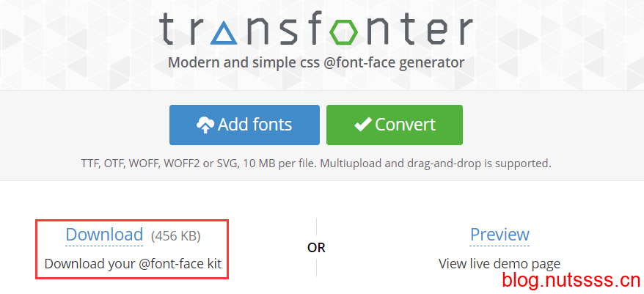Image resolution: width=644 pixels, height=294 pixels.
Task: Click the 'Download your @font-face kit' text
Action: coord(133,263)
